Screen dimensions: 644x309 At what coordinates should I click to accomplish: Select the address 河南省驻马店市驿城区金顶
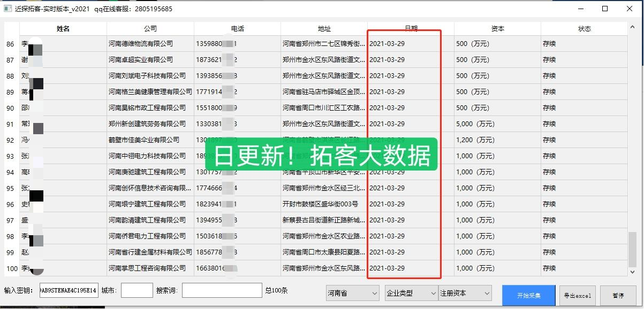pyautogui.click(x=324, y=92)
